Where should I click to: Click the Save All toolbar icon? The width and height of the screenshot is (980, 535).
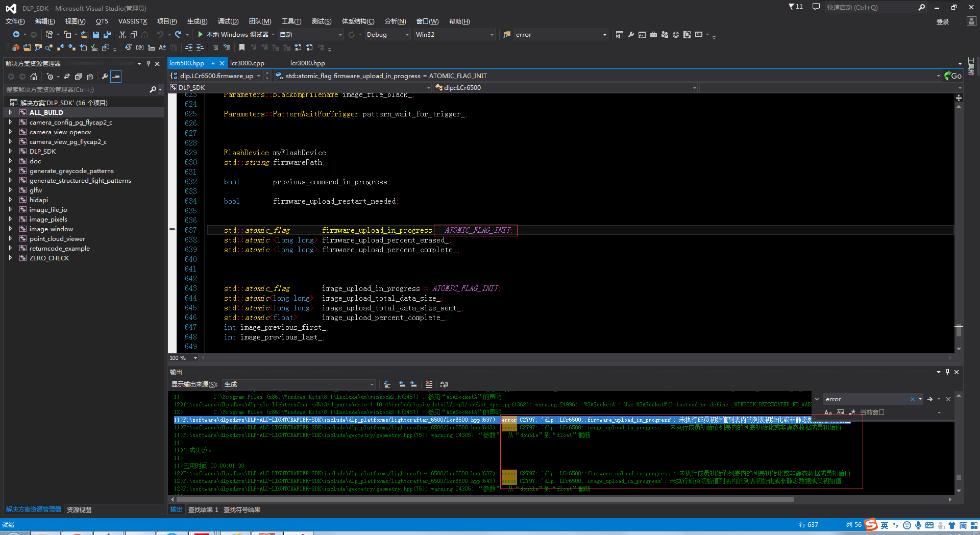click(107, 35)
